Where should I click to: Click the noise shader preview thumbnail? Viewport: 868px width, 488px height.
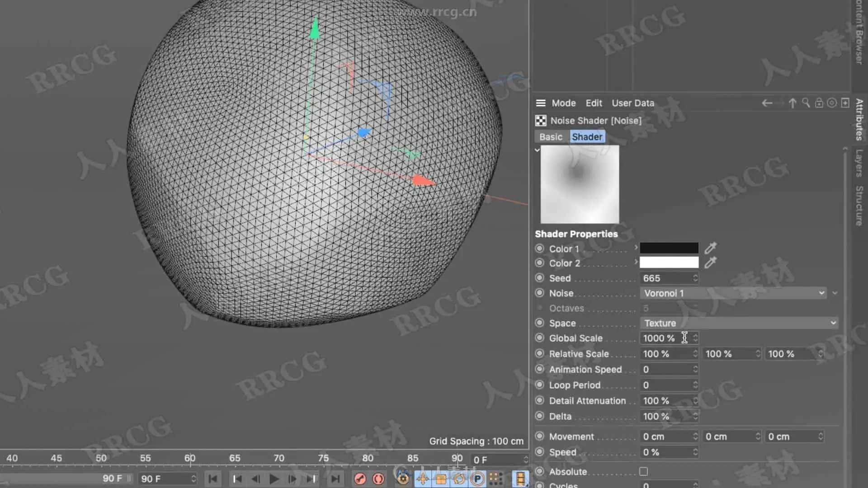580,184
